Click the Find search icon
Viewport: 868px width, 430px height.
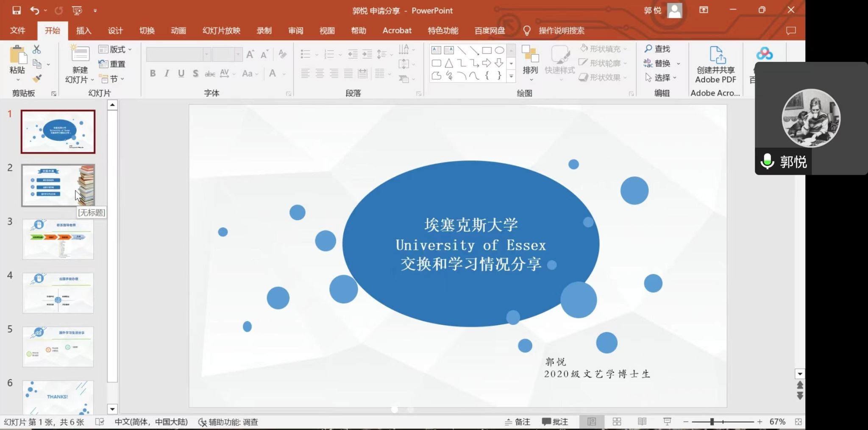[x=657, y=49]
